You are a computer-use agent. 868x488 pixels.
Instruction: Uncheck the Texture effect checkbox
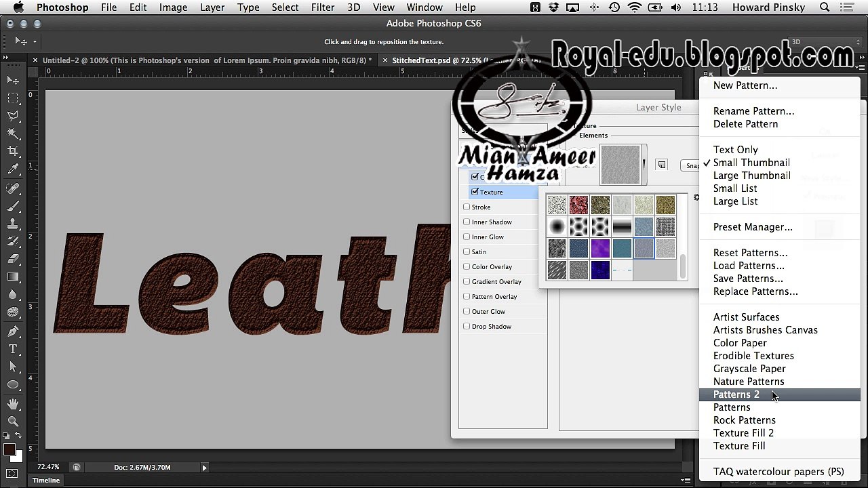(475, 192)
